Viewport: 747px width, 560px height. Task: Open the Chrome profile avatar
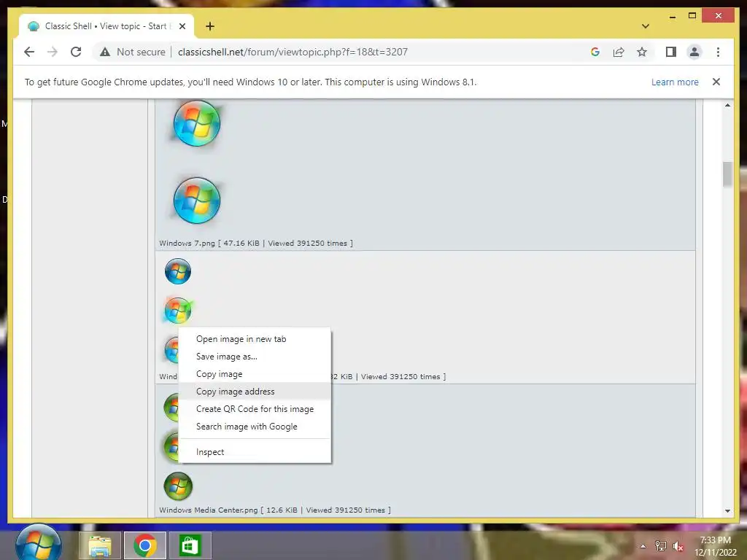pos(694,52)
